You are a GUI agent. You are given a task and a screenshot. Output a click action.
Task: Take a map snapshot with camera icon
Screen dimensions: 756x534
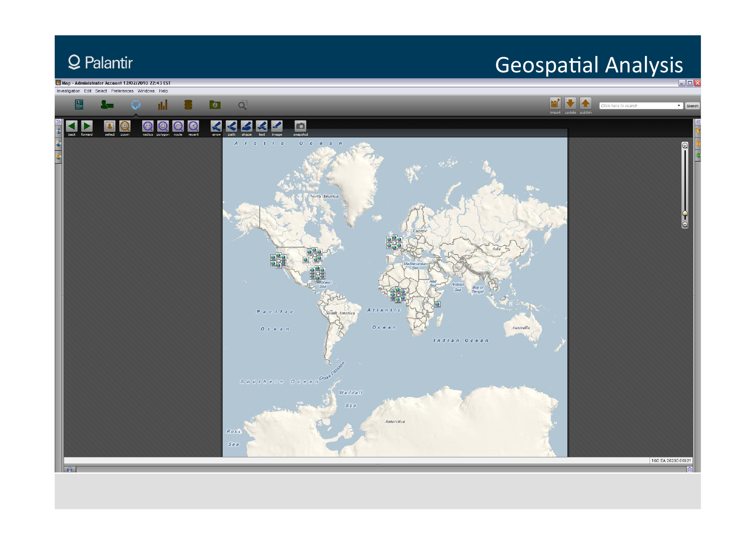pos(300,126)
